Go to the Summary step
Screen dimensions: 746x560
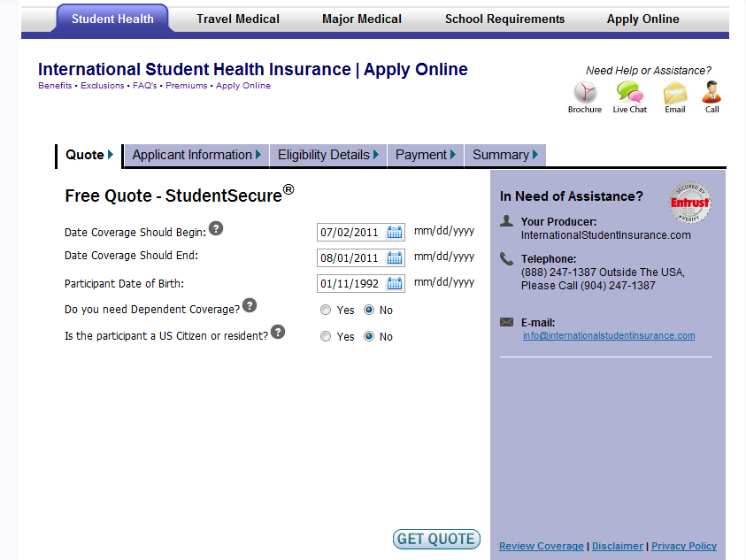pos(504,155)
